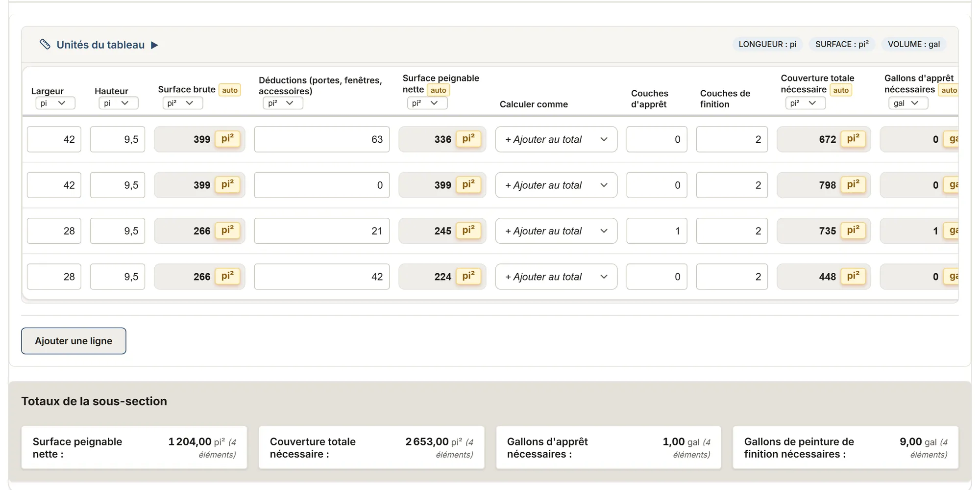Click the Calculer comme column header

(534, 104)
